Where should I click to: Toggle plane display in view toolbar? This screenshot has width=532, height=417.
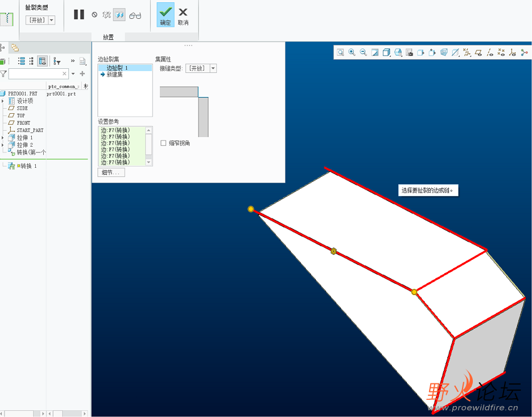[478, 52]
